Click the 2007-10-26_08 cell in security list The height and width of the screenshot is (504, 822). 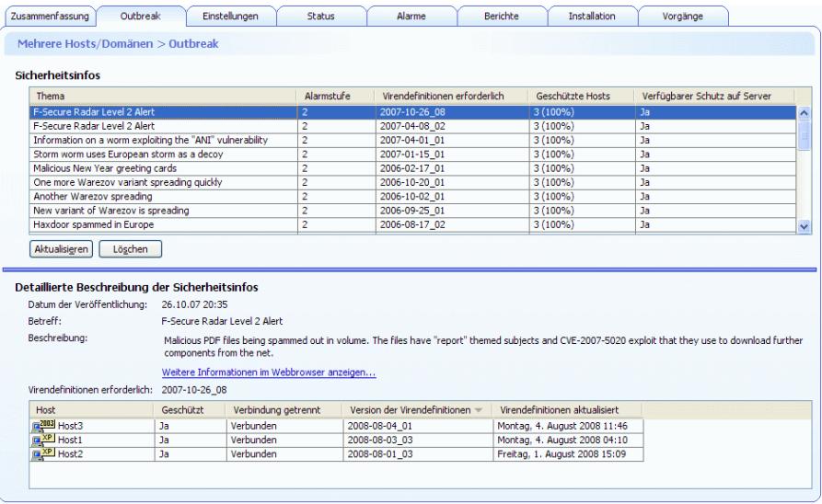pos(453,112)
